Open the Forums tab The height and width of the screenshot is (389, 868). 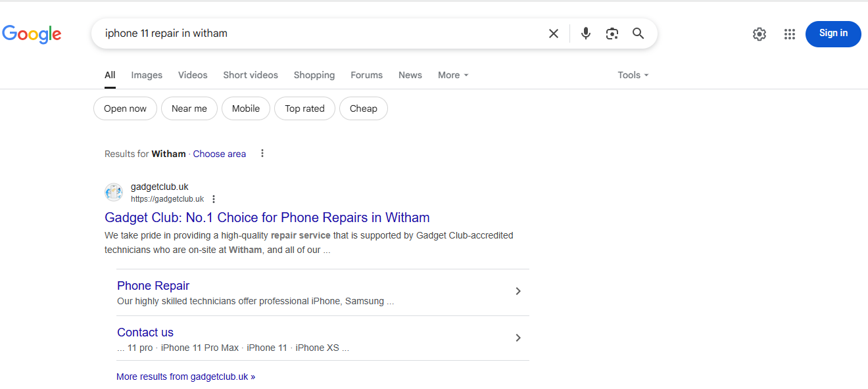366,75
